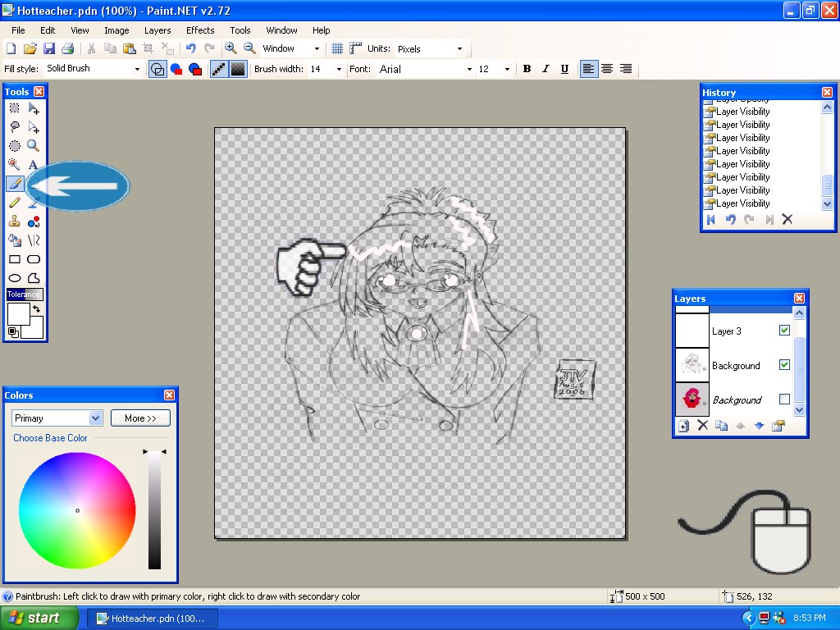
Task: Open layer properties in Layers panel
Action: coord(778,426)
